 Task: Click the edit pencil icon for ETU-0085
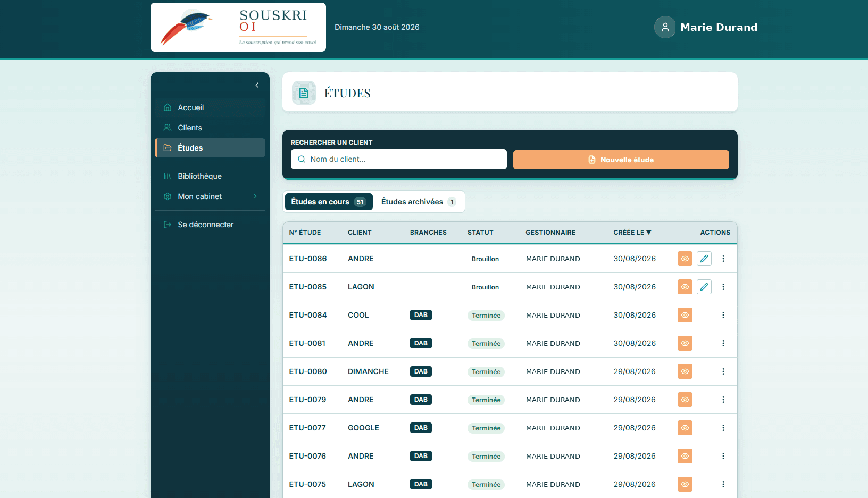704,287
